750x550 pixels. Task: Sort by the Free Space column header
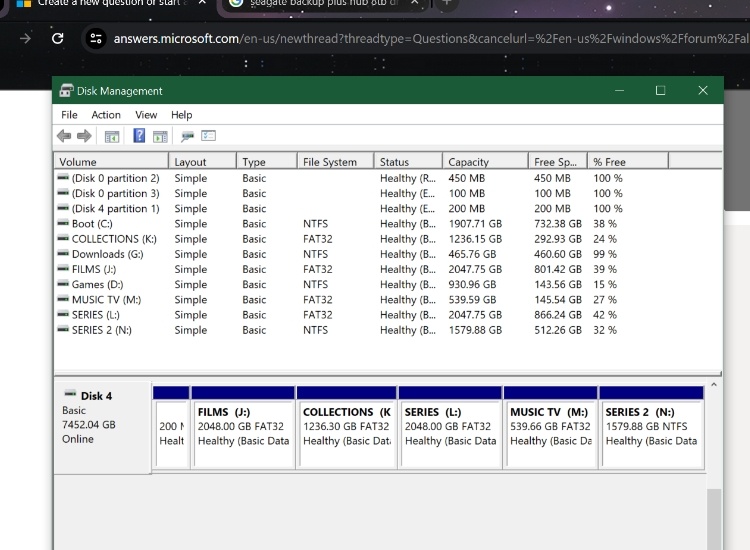[558, 162]
